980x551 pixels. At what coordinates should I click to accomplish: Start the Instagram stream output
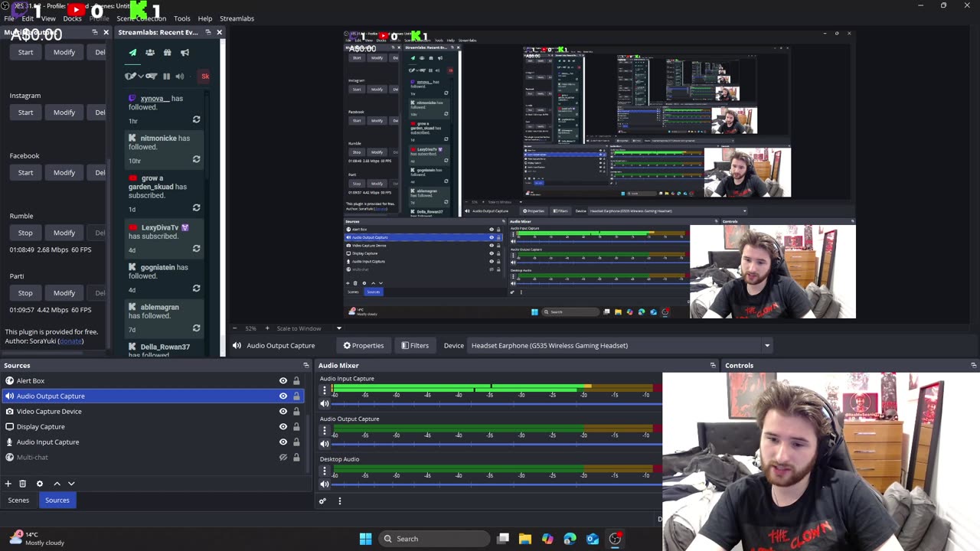click(25, 112)
